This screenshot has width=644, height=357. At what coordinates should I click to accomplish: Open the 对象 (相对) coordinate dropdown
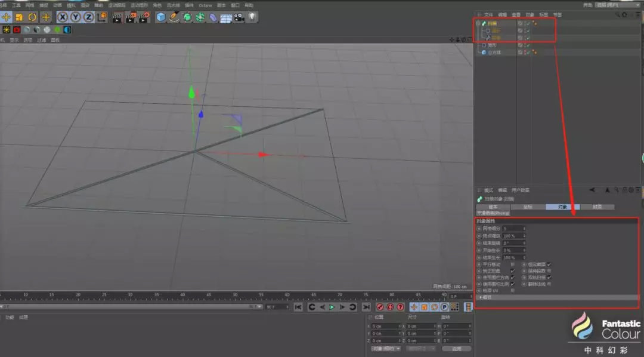point(385,349)
